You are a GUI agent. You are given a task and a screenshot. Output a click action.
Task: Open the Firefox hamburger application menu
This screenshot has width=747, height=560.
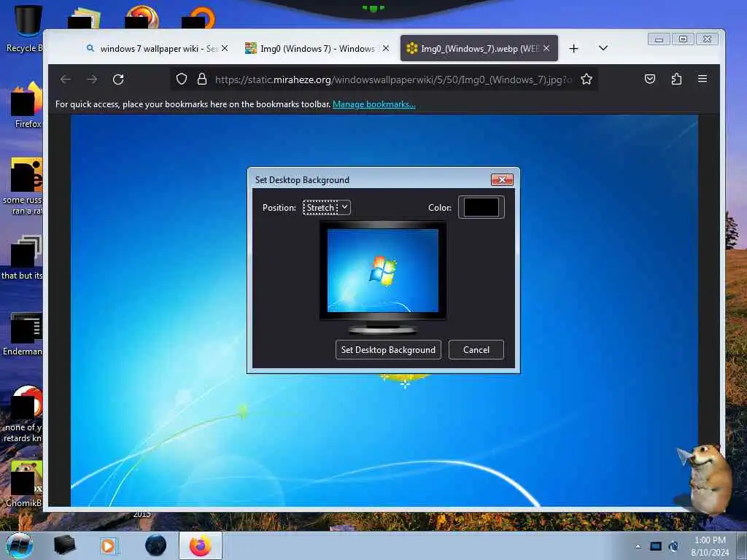click(x=703, y=79)
